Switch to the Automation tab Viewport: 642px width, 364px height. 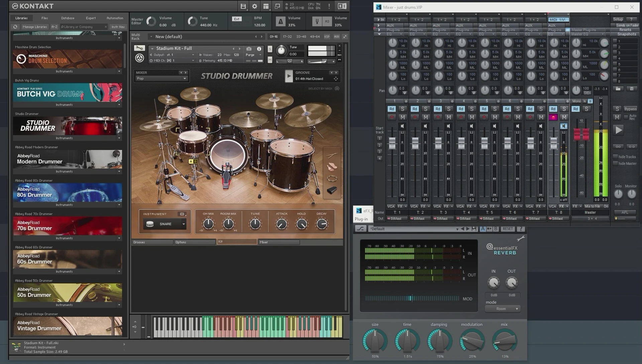pos(115,18)
